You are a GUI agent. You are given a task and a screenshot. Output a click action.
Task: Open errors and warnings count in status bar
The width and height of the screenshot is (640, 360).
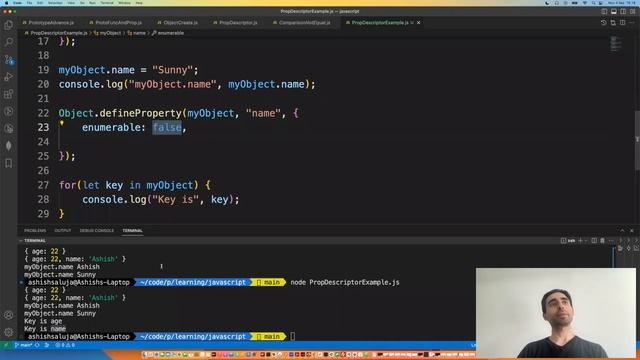click(x=65, y=345)
